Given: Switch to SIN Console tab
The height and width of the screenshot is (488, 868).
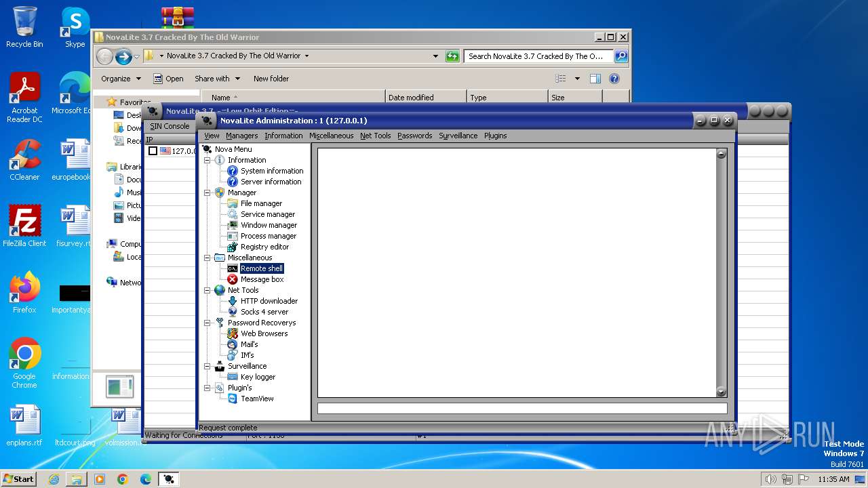Looking at the screenshot, I should [170, 126].
